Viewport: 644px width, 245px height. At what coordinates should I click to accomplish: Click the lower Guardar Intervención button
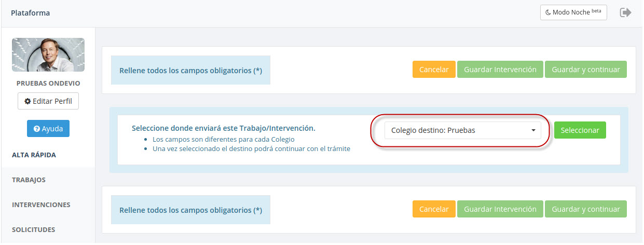coord(500,209)
